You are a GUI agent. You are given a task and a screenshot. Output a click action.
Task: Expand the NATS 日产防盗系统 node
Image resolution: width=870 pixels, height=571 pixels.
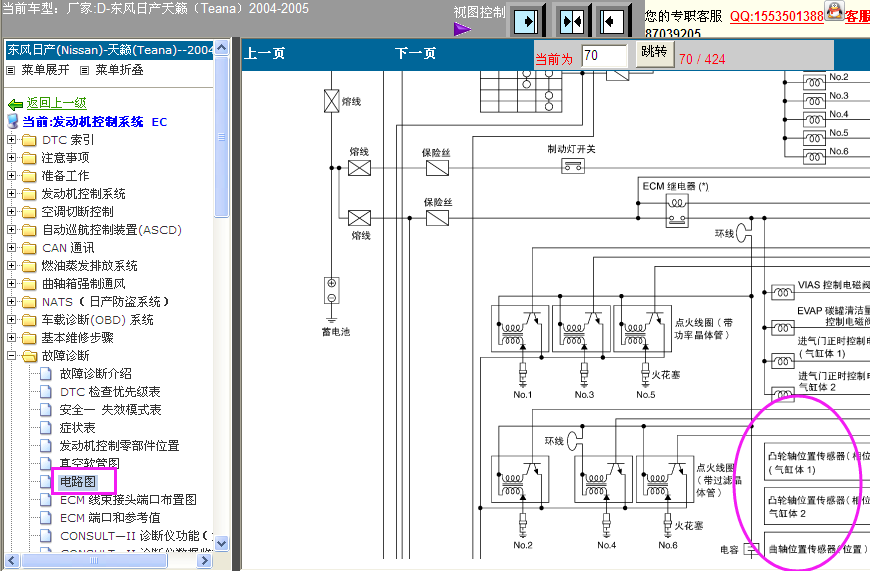[x=11, y=301]
